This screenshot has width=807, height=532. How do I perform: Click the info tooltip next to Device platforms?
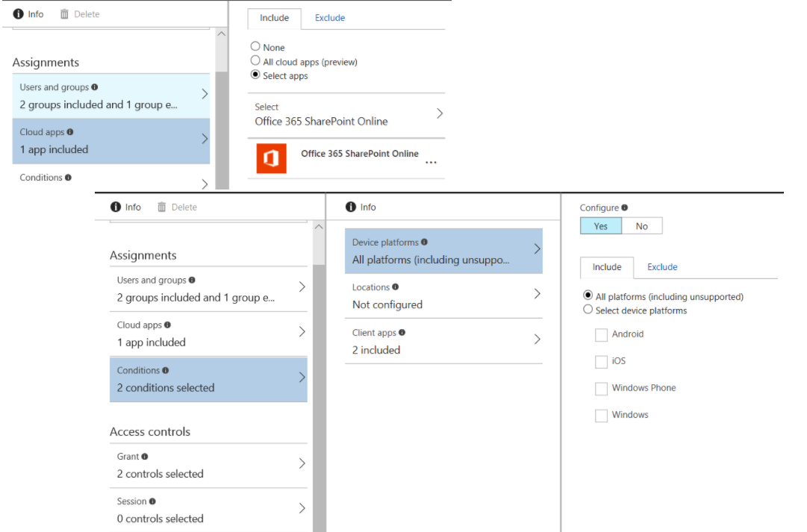tap(424, 242)
